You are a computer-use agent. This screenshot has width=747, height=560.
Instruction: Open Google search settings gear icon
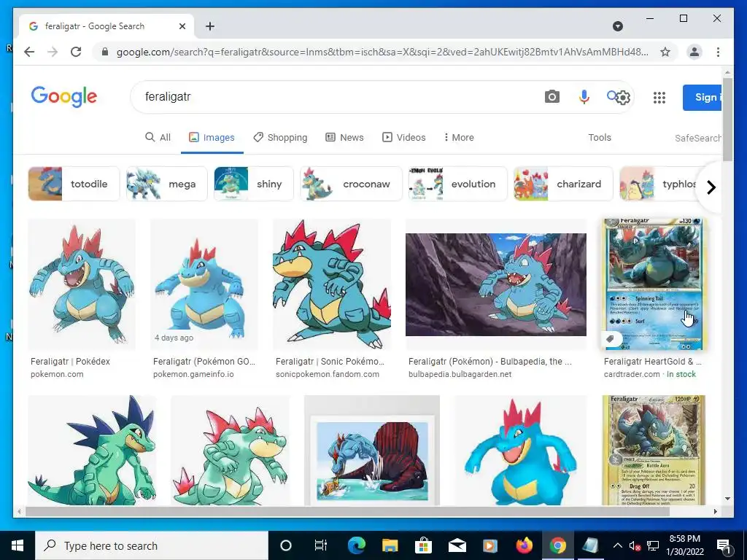[623, 98]
